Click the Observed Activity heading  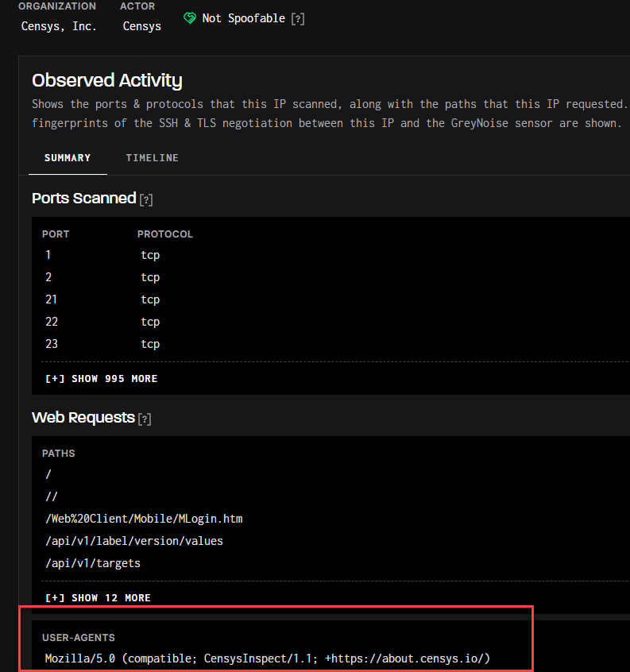point(107,80)
